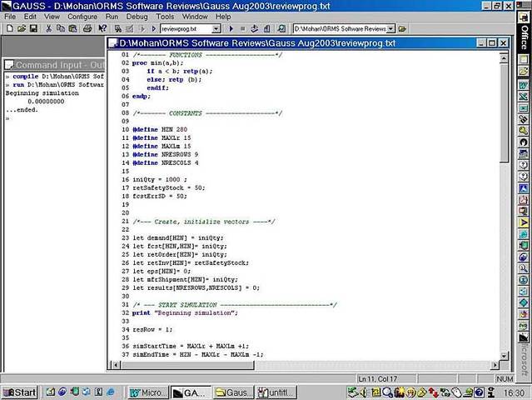Screen dimensions: 532x400
Task: Browse working directory folder icon
Action: 402,29
